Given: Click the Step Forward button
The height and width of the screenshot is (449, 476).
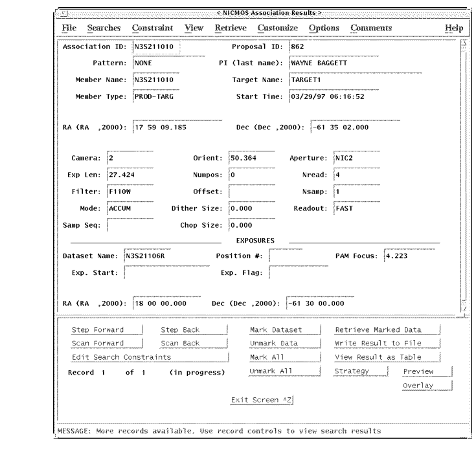Looking at the screenshot, I should tap(98, 330).
